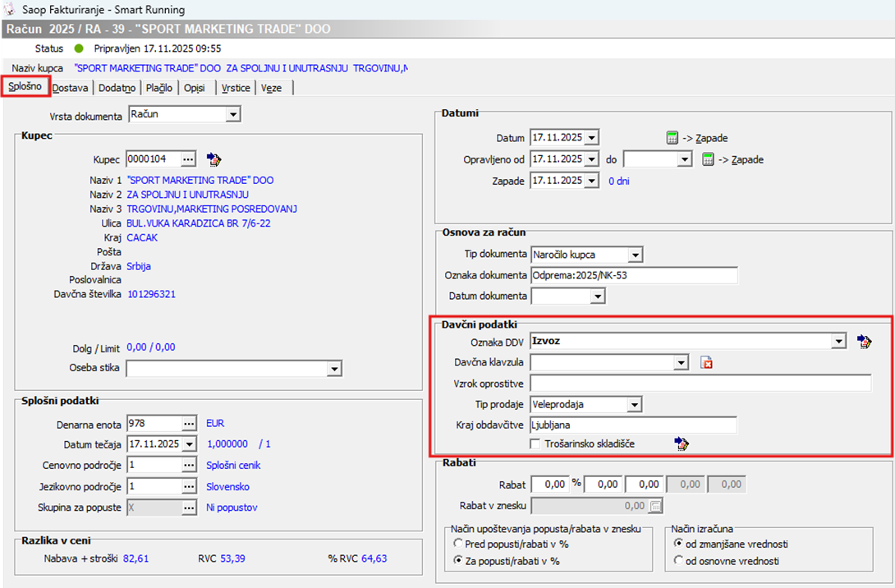Click street BUL.VUKA KARADZICA BR 7/6-22
895x588 pixels.
[199, 223]
